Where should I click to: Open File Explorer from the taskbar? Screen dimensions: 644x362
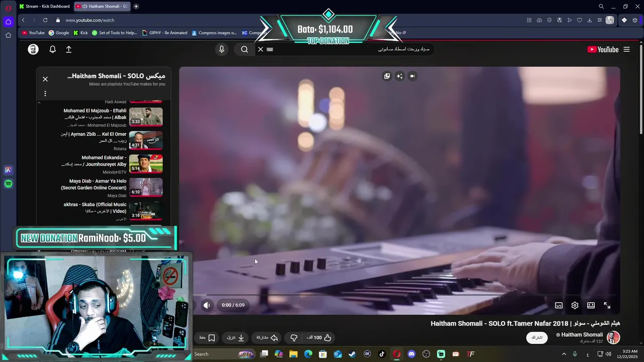[293, 354]
